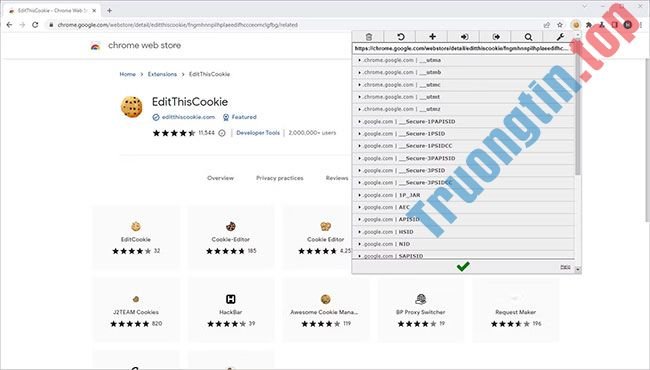Submit cookie changes with green checkmark

tap(463, 267)
